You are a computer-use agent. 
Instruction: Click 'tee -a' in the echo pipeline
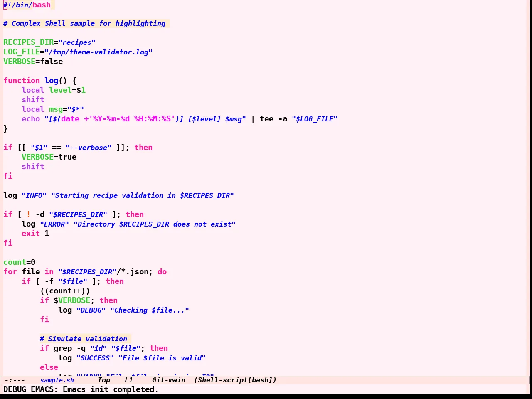pyautogui.click(x=273, y=119)
